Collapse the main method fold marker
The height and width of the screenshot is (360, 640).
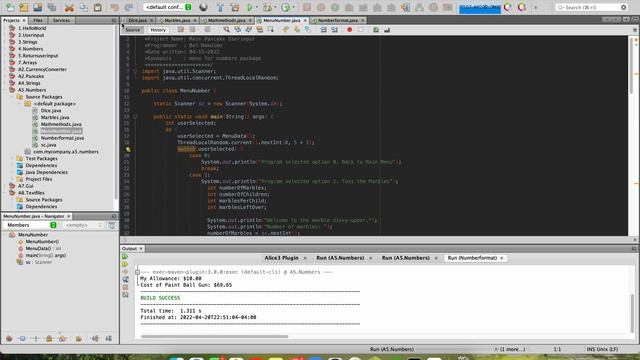pos(135,116)
